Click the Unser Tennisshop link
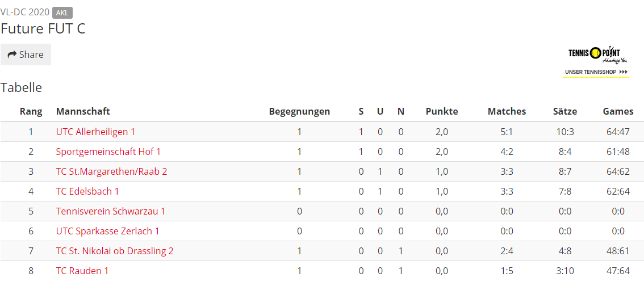Viewport: 644px width, 290px height. point(596,72)
